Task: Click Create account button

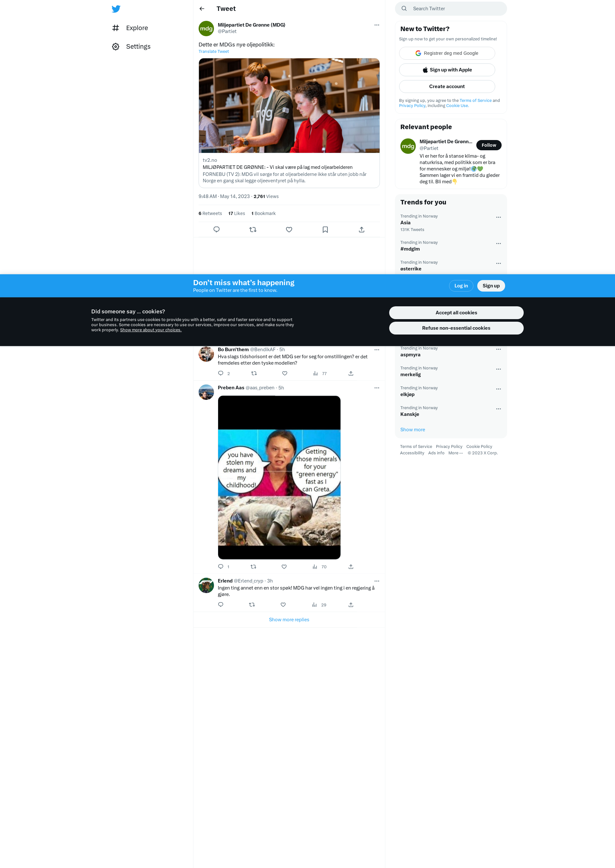Action: (x=447, y=87)
